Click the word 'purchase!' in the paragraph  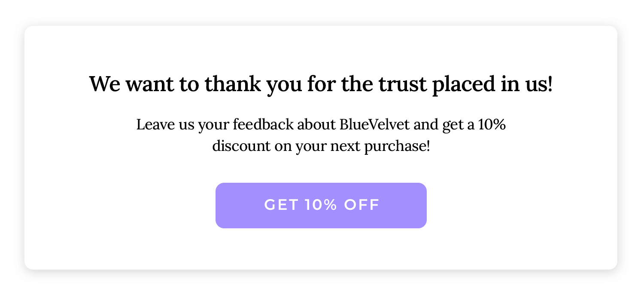[x=397, y=147]
